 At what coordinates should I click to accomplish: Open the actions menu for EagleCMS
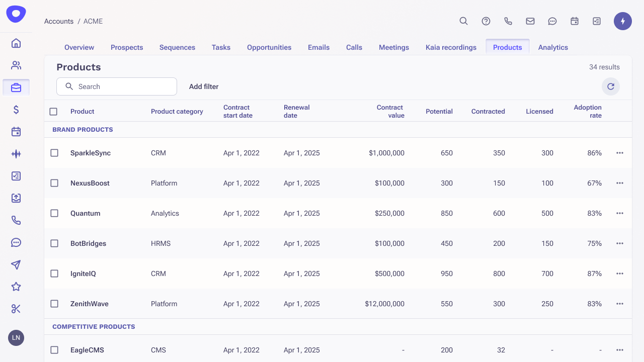[x=619, y=350]
